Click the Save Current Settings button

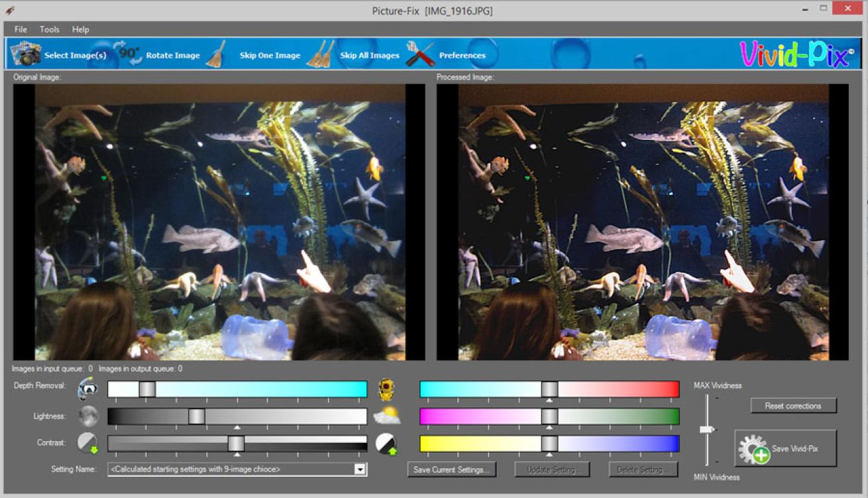click(451, 469)
